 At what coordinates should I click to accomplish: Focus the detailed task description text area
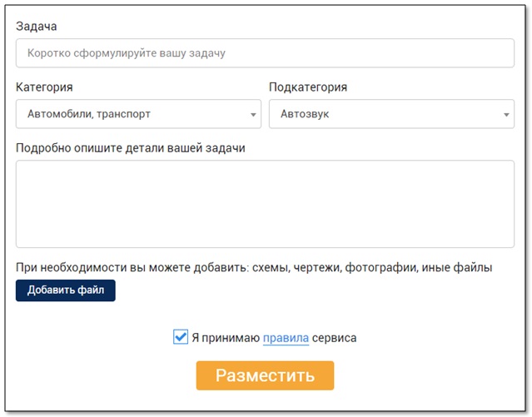265,204
